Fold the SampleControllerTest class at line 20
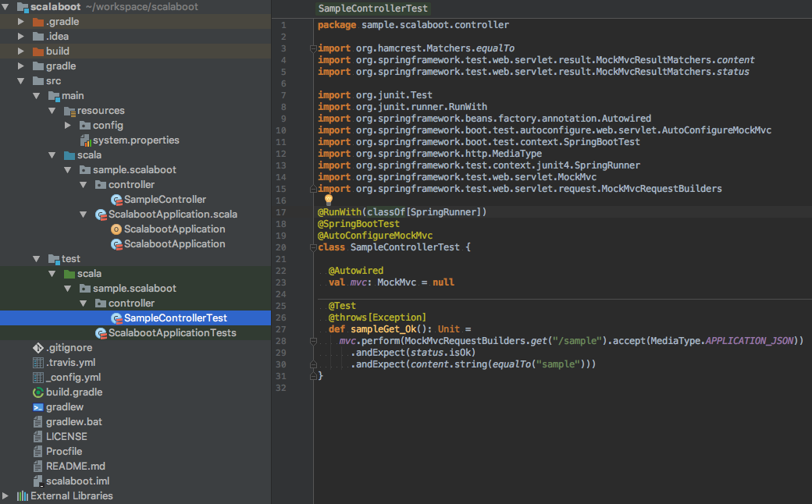This screenshot has height=504, width=812. tap(313, 248)
